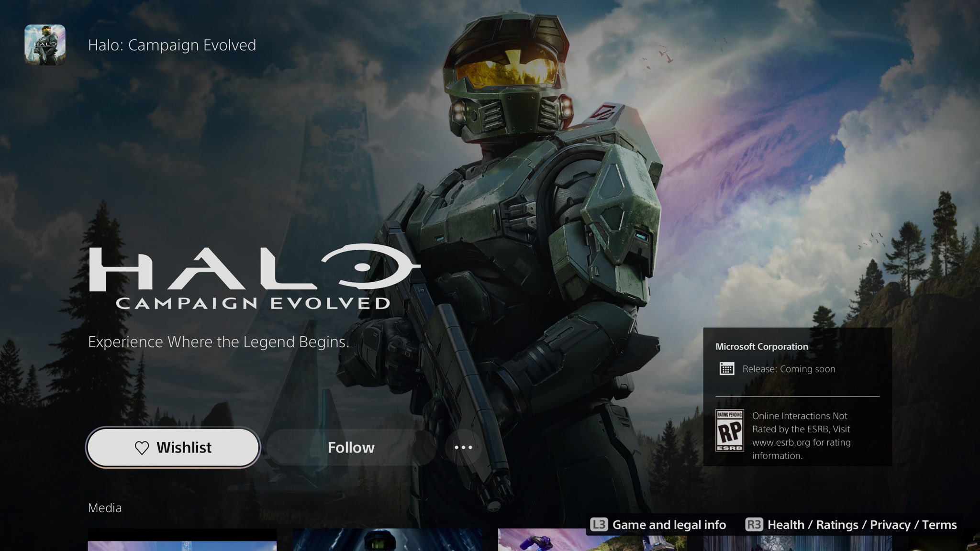Open the three-dots more options menu
Screen dimensions: 980x551
click(463, 447)
